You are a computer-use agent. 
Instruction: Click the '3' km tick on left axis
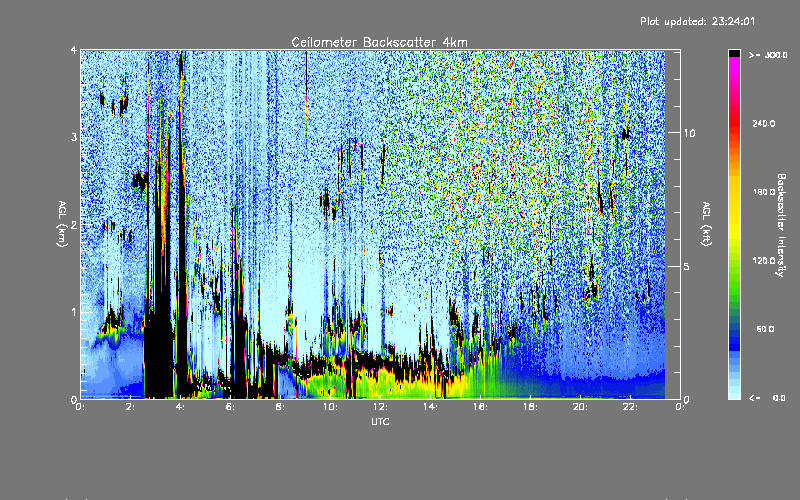tap(74, 137)
